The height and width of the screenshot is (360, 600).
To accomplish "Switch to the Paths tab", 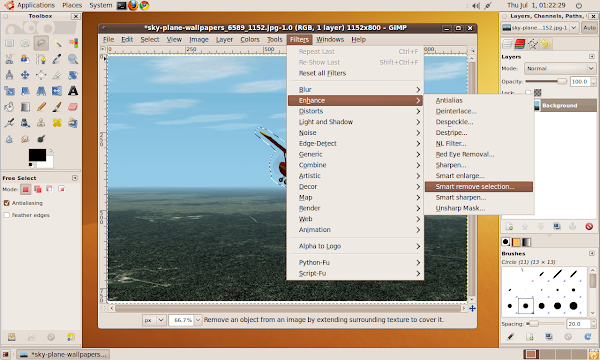I will 533,44.
